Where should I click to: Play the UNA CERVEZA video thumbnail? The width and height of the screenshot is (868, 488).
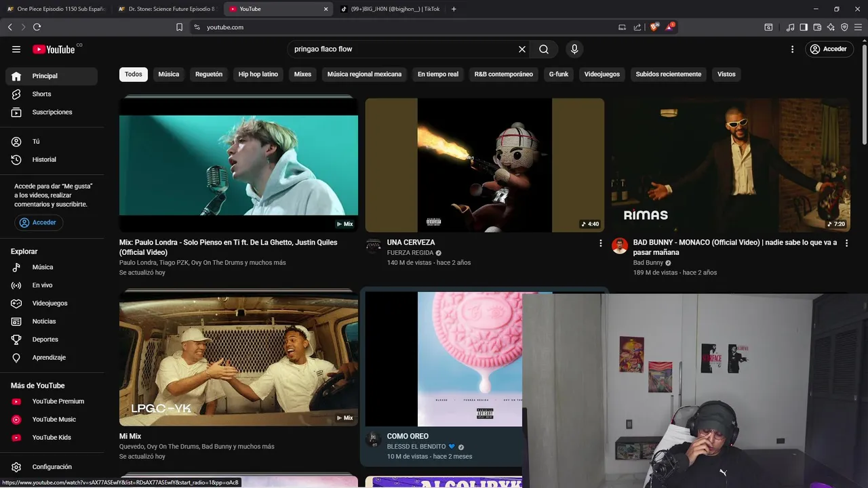point(485,165)
